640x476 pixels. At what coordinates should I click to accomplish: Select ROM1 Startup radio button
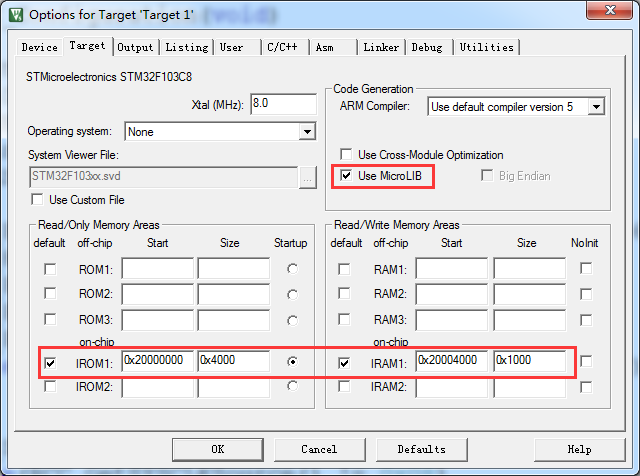click(x=292, y=269)
